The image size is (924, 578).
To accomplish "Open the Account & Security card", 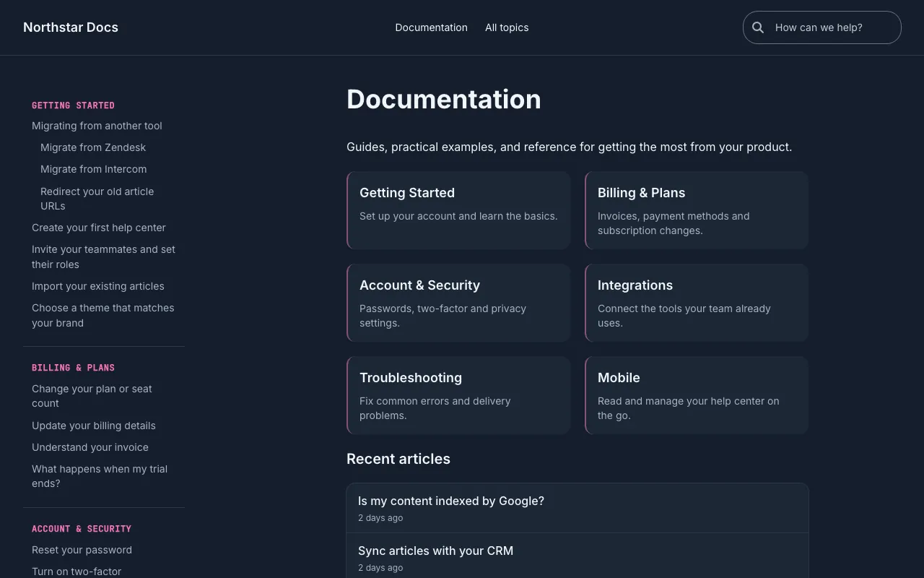I will coord(458,303).
